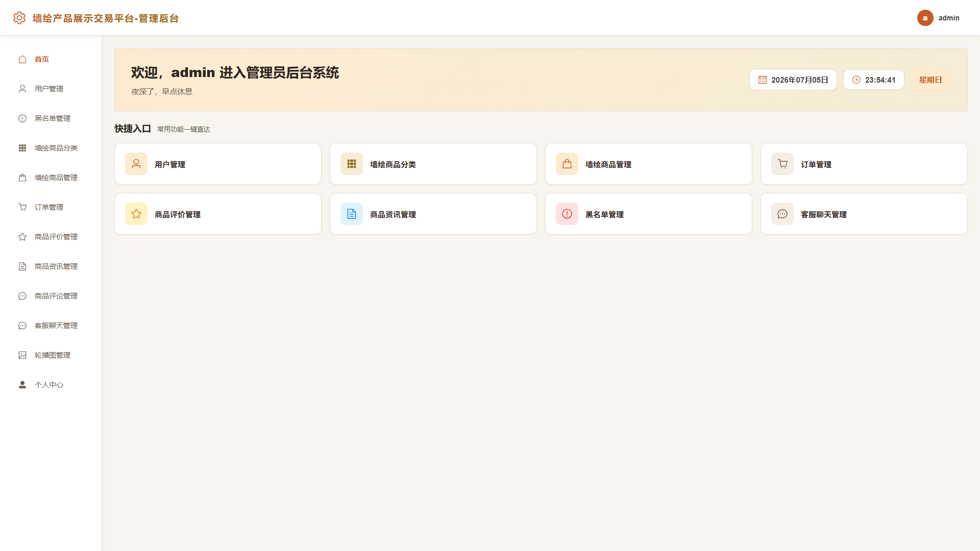The width and height of the screenshot is (980, 551).
Task: Click the subtitle 常用功能一键直达
Action: coord(184,129)
